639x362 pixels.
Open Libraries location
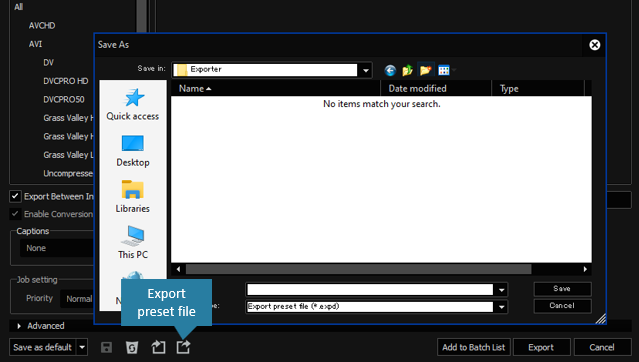pos(132,197)
